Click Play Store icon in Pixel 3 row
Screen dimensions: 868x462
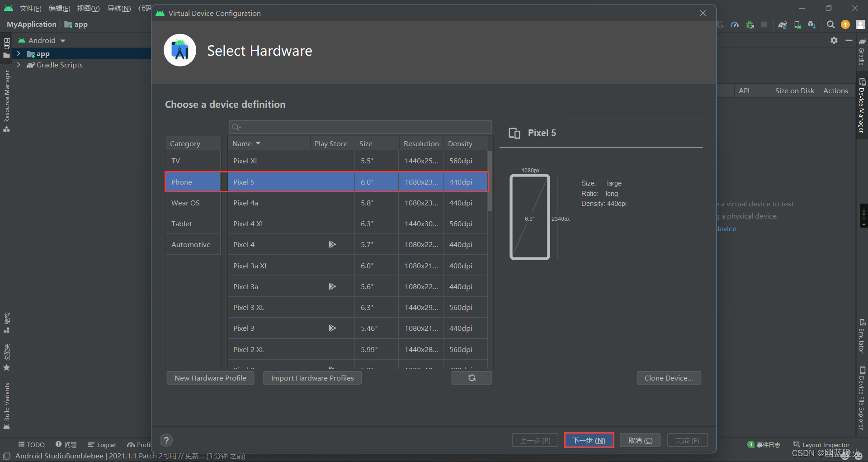pos(332,328)
